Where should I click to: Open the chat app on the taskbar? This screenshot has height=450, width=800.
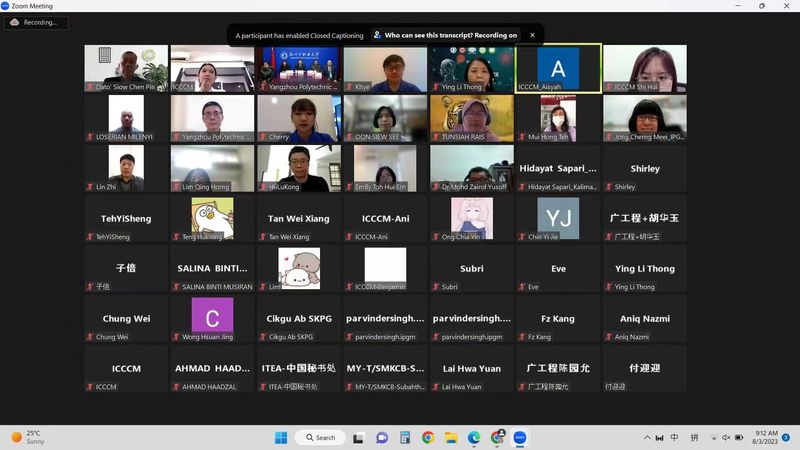point(382,437)
